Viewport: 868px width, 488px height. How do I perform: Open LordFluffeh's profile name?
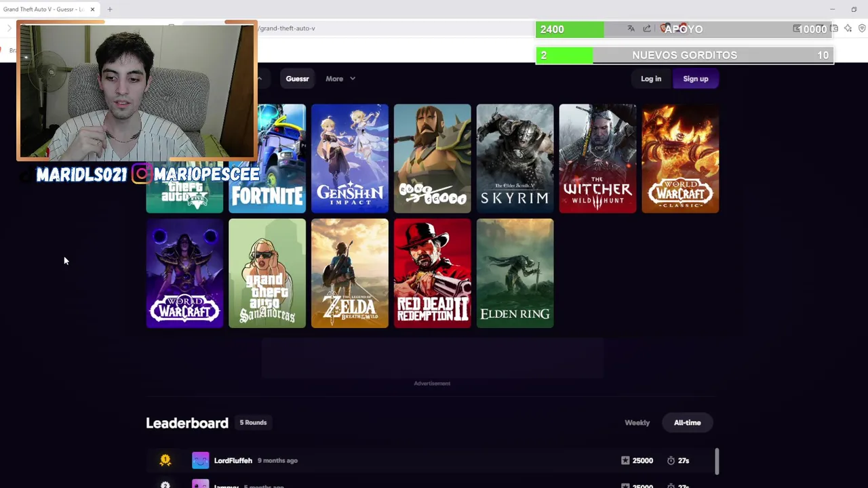[x=233, y=460]
